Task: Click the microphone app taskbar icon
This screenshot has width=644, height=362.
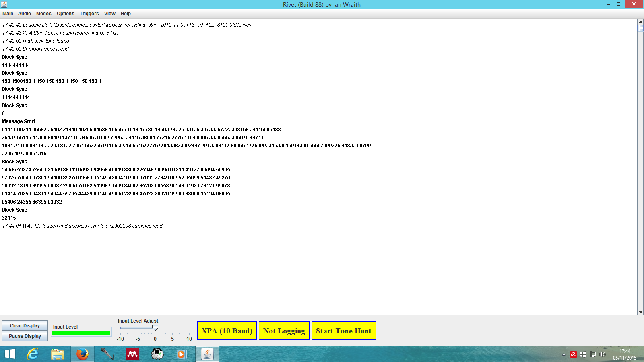Action: point(107,354)
